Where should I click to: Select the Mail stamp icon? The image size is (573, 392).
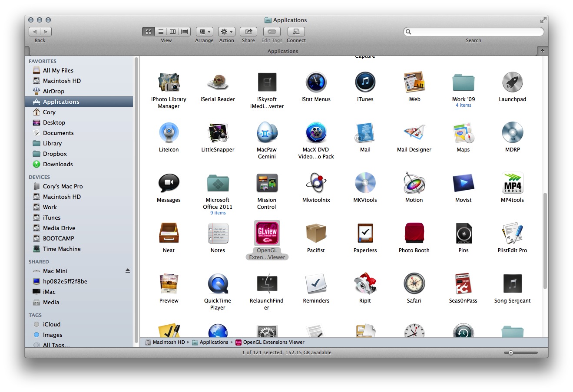tap(365, 132)
